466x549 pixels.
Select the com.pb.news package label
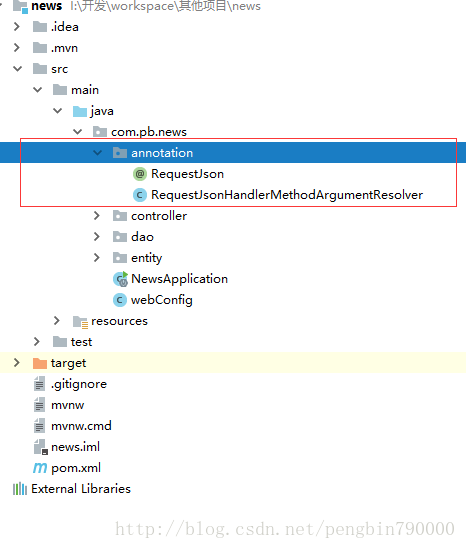(x=149, y=132)
